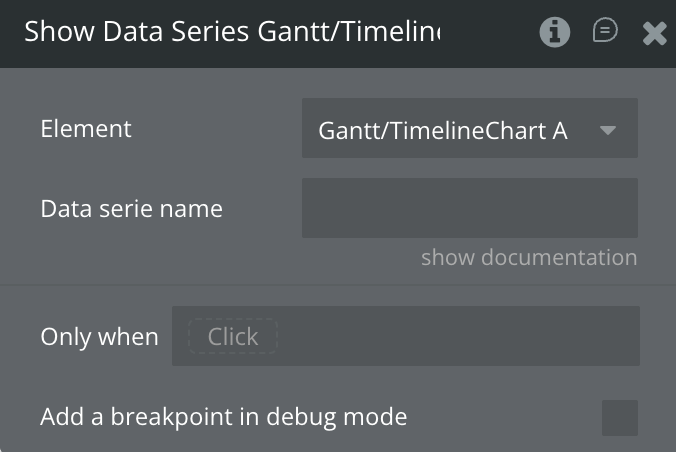The height and width of the screenshot is (452, 676).
Task: Open the Element dropdown showing Gantt/TimelineChart A
Action: point(470,129)
